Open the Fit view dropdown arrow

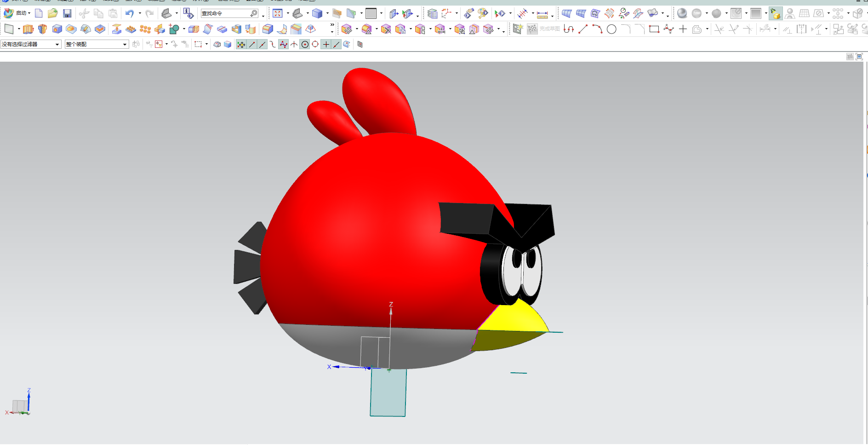click(287, 13)
